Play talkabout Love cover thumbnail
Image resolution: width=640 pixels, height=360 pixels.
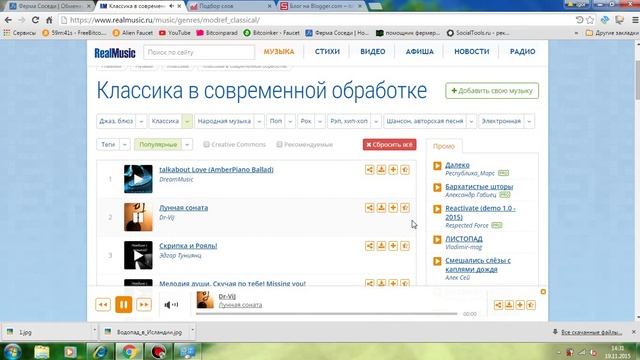coord(138,179)
